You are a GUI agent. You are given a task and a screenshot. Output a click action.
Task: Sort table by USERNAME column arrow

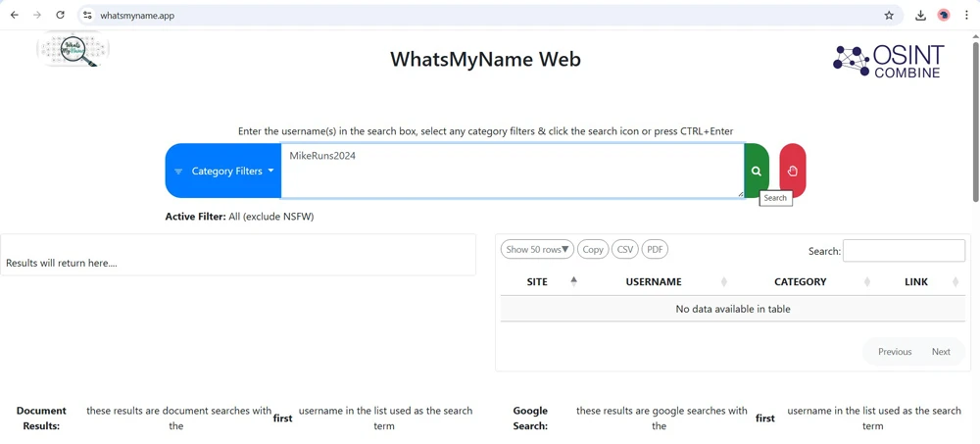(724, 282)
